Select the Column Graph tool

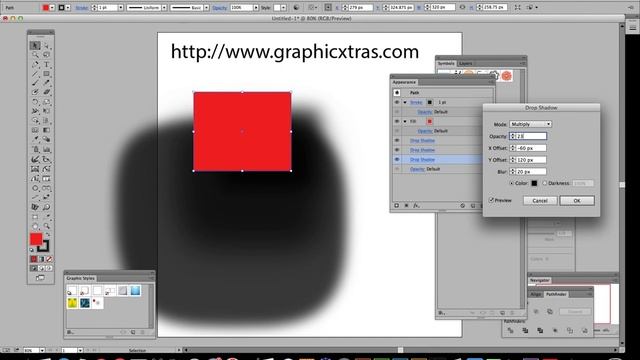47,149
